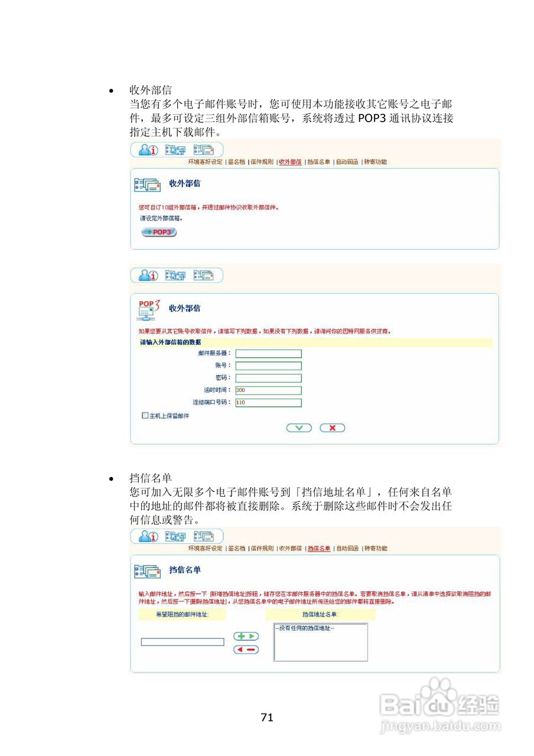Image resolution: width=534 pixels, height=756 pixels.
Task: Open 自动回函 tab in the 挡信名单 screenshot
Action: pyautogui.click(x=347, y=549)
